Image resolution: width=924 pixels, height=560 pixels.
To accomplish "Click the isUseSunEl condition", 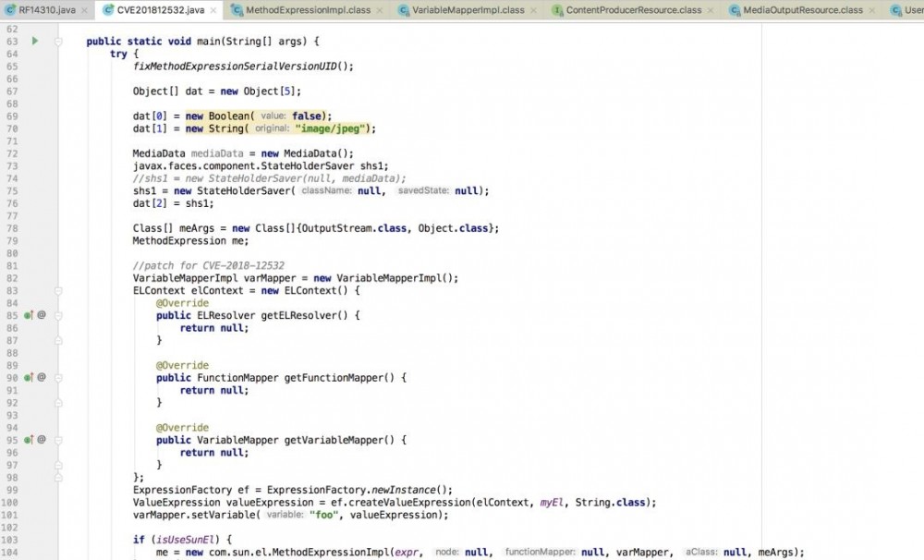I will pyautogui.click(x=188, y=540).
